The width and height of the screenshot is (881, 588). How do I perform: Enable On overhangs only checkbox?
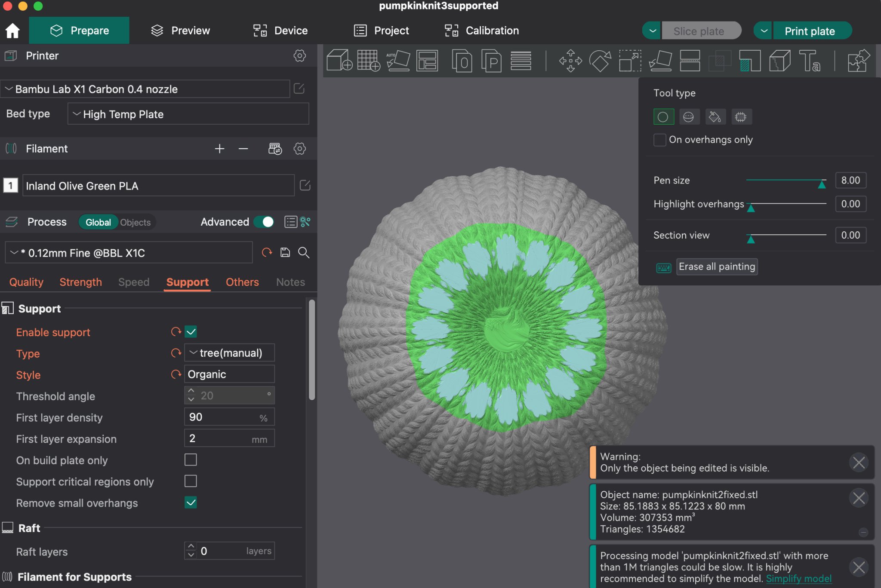[659, 140]
